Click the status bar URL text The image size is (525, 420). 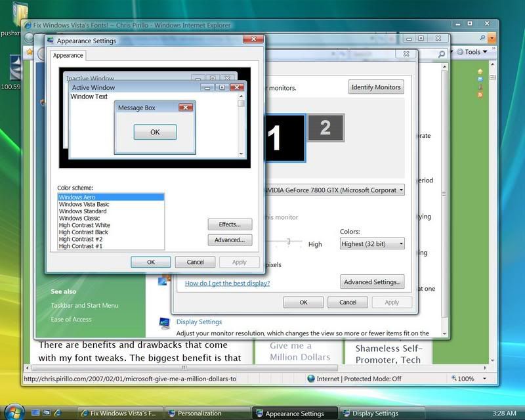tap(130, 379)
